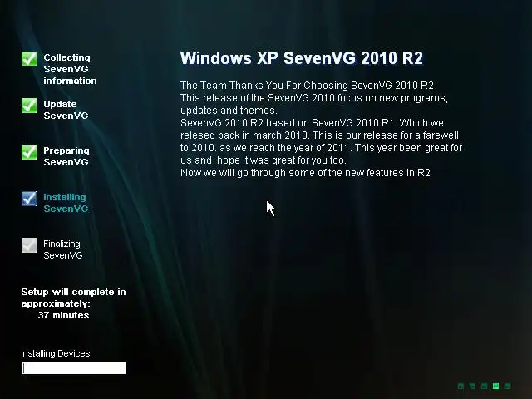The height and width of the screenshot is (399, 532).
Task: Select the highlighted Installing SevenVG step
Action: tap(66, 203)
